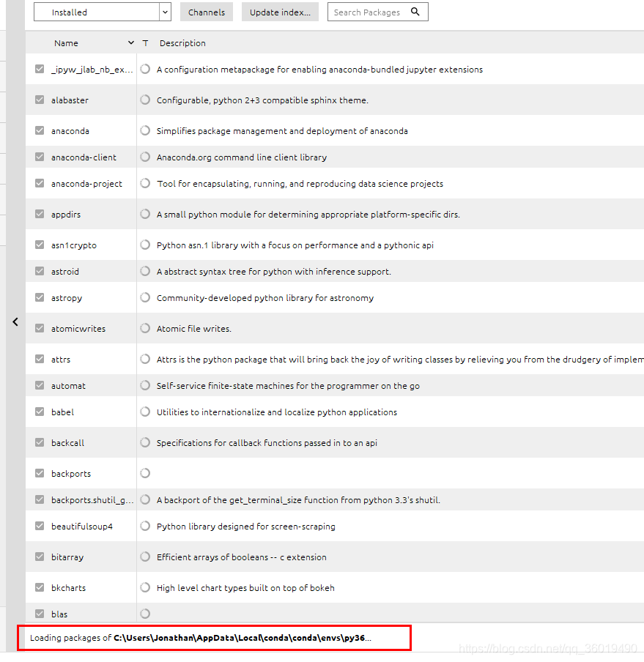The height and width of the screenshot is (662, 644).
Task: Click the type circle icon for attrs
Action: click(x=145, y=360)
